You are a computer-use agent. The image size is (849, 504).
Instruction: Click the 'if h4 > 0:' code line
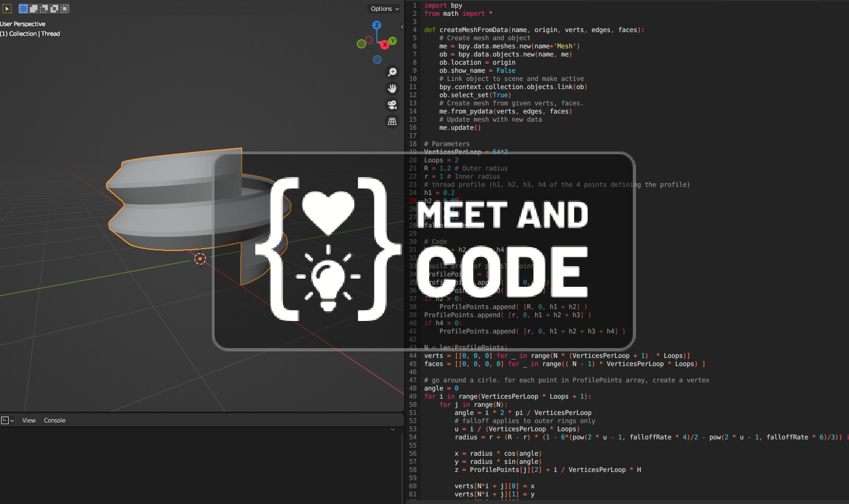[443, 323]
